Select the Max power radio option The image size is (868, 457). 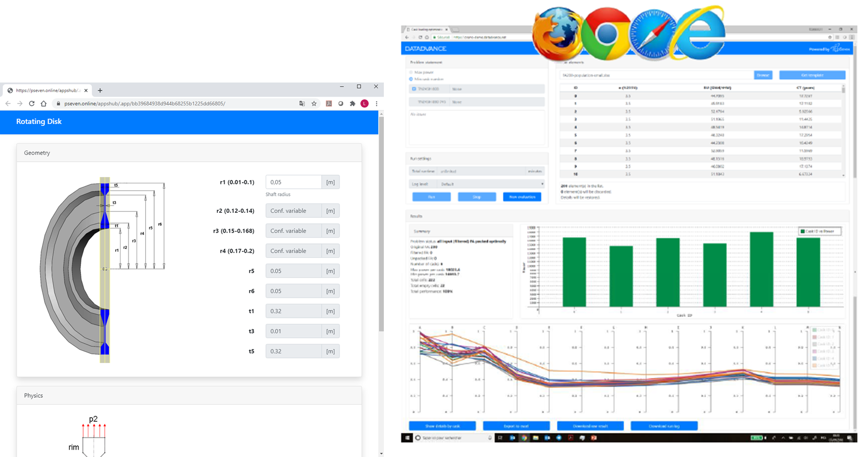[x=411, y=72]
